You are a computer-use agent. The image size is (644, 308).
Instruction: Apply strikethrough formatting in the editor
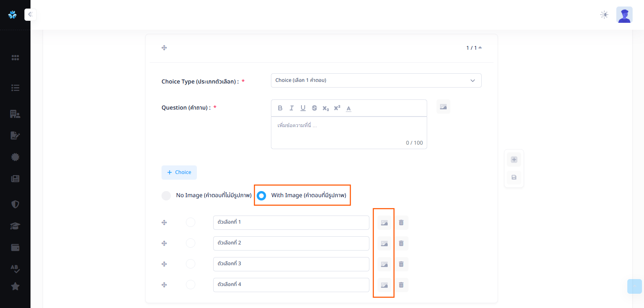(314, 108)
